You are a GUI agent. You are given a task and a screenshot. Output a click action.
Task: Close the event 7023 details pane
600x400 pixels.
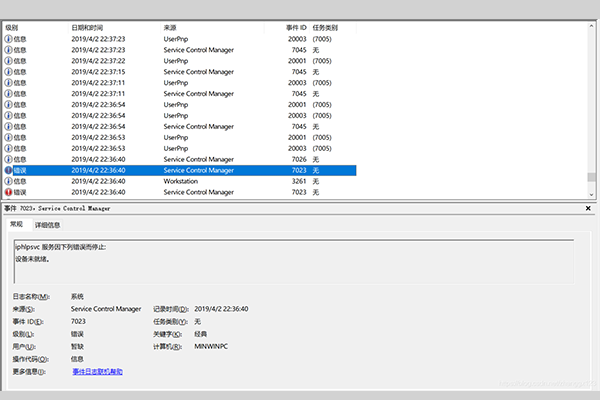click(588, 208)
